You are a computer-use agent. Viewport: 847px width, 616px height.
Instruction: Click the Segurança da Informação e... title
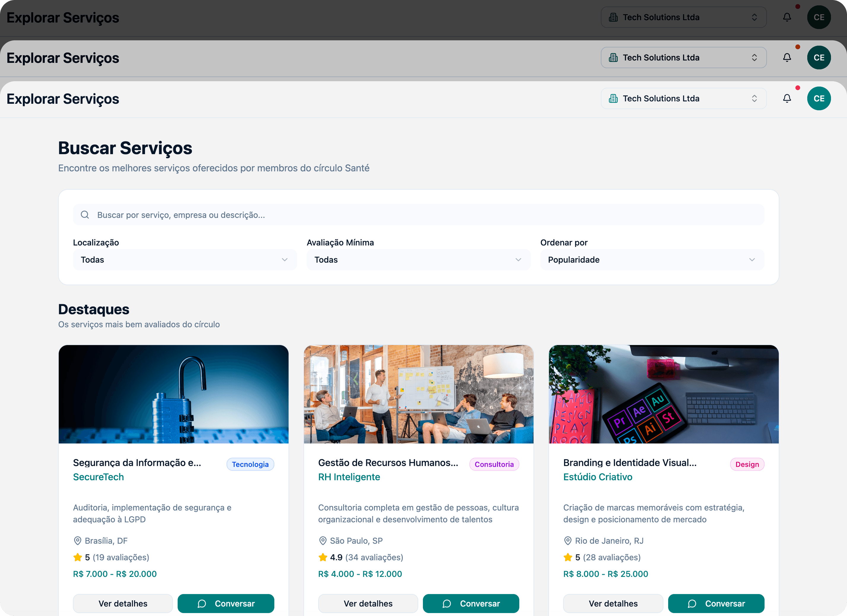coord(137,462)
